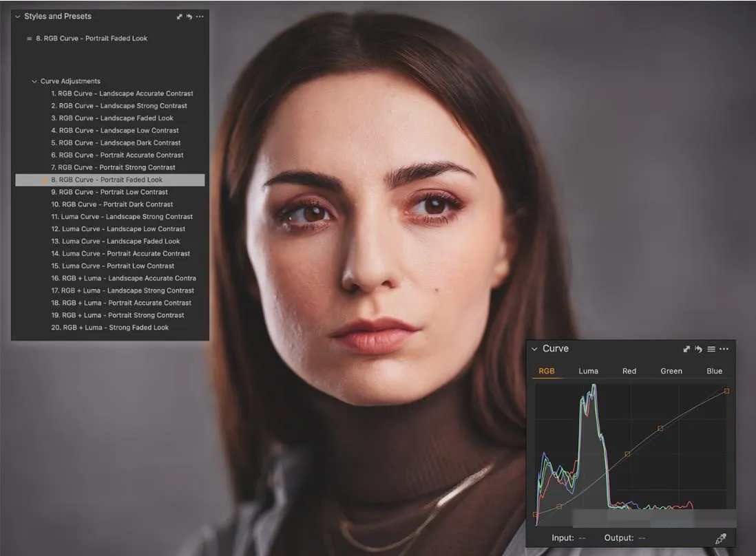Collapse the Curve panel
The width and height of the screenshot is (756, 556).
tap(534, 349)
